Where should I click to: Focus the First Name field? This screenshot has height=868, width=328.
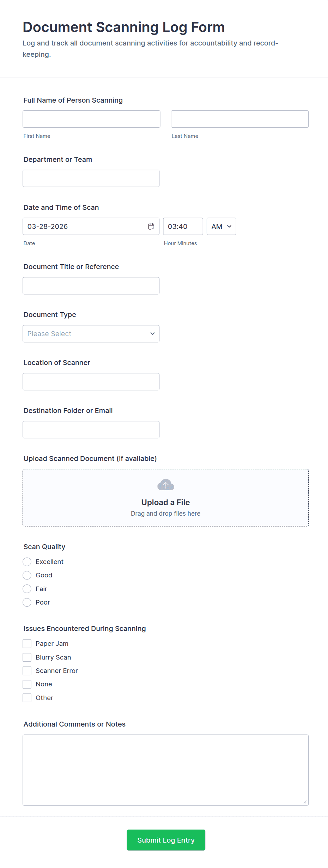(91, 119)
